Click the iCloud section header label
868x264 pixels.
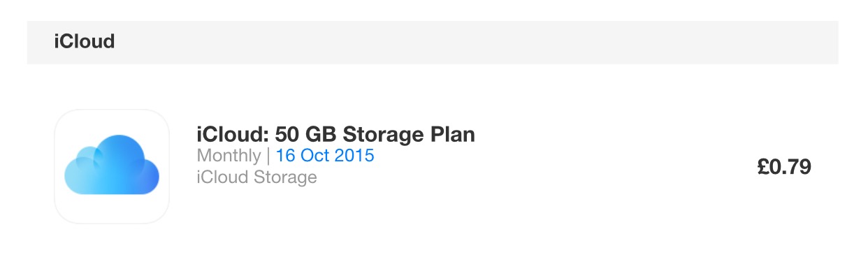click(x=85, y=42)
